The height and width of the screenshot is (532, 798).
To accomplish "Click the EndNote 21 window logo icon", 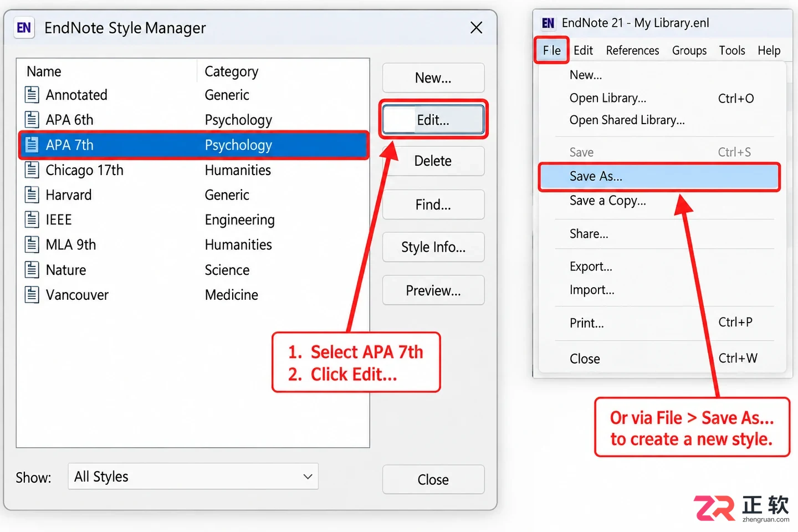I will click(x=548, y=23).
